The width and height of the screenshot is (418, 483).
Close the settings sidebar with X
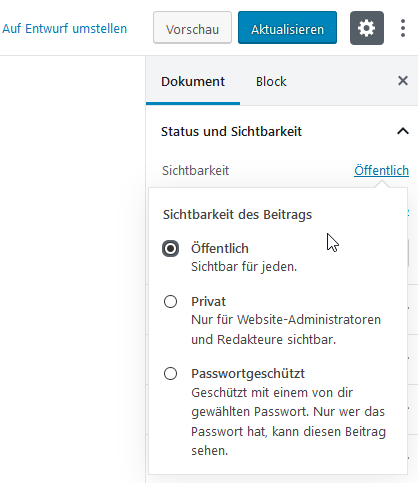pyautogui.click(x=403, y=81)
